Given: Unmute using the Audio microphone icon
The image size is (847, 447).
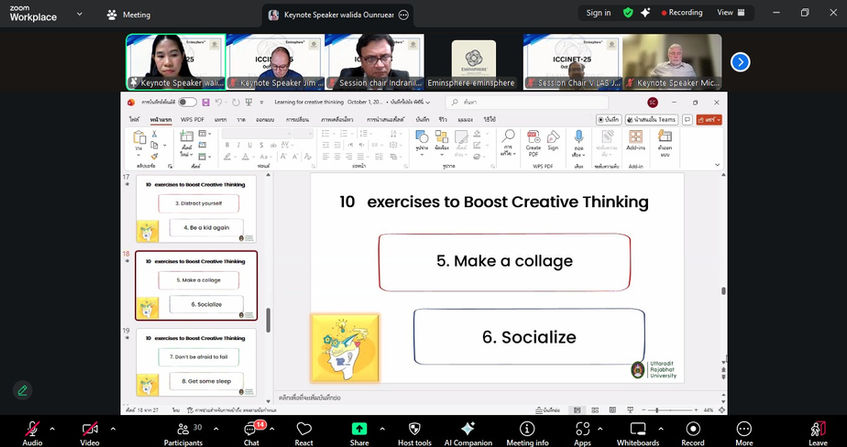Looking at the screenshot, I should (x=32, y=429).
